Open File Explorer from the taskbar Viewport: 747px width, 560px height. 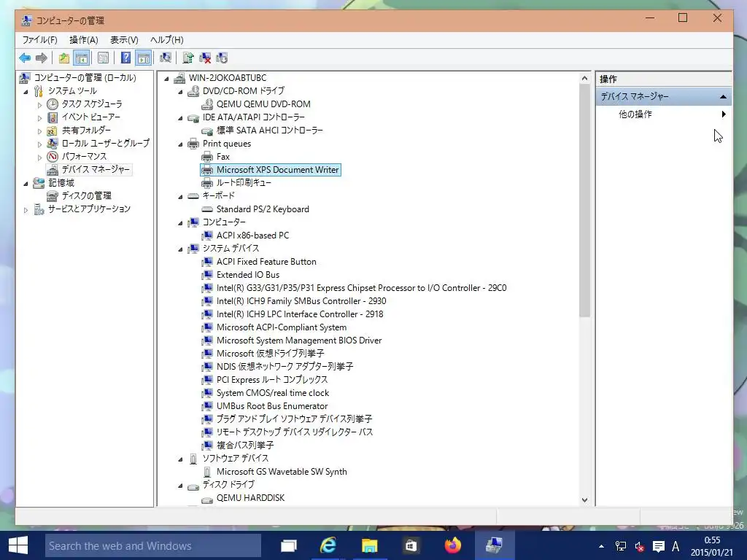[369, 545]
